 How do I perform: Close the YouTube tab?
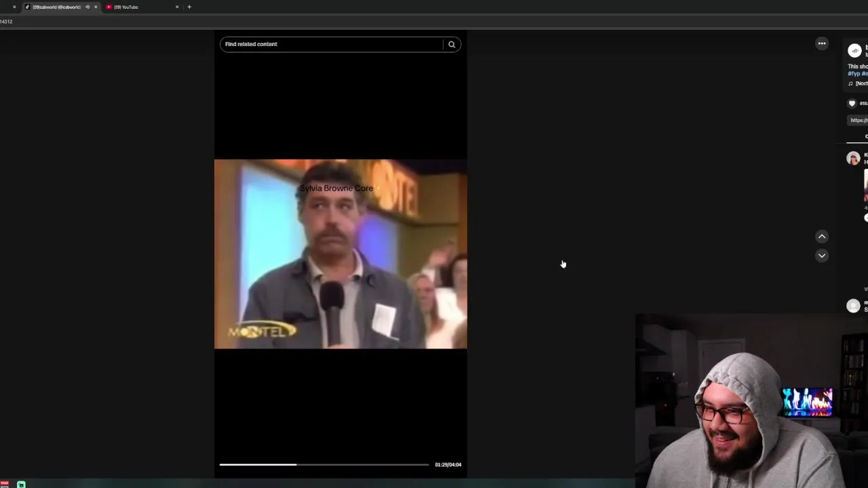coord(177,7)
